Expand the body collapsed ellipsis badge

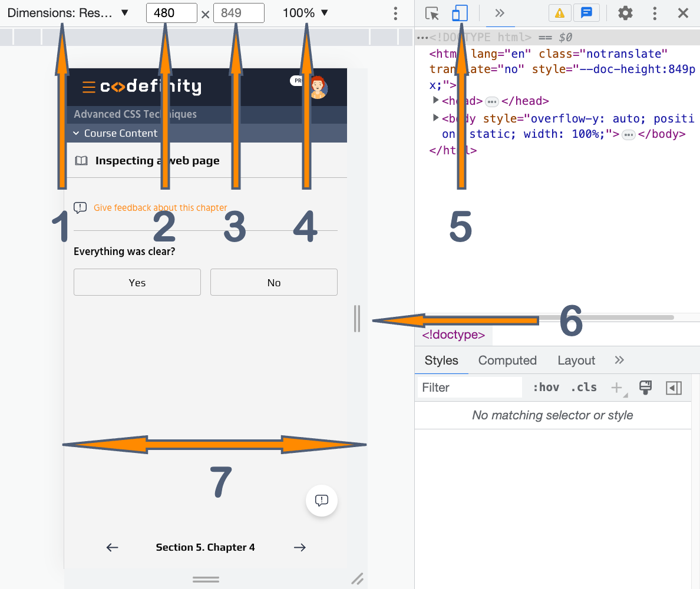tap(629, 135)
